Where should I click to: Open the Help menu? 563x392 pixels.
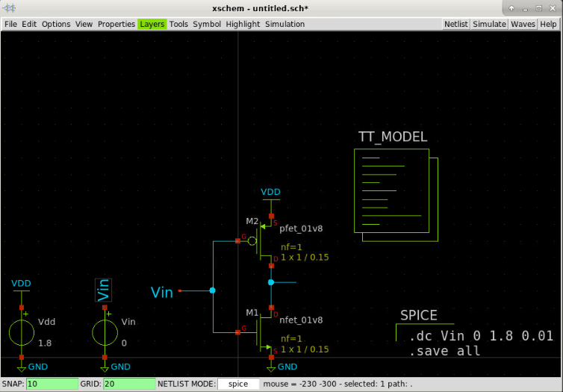point(548,24)
